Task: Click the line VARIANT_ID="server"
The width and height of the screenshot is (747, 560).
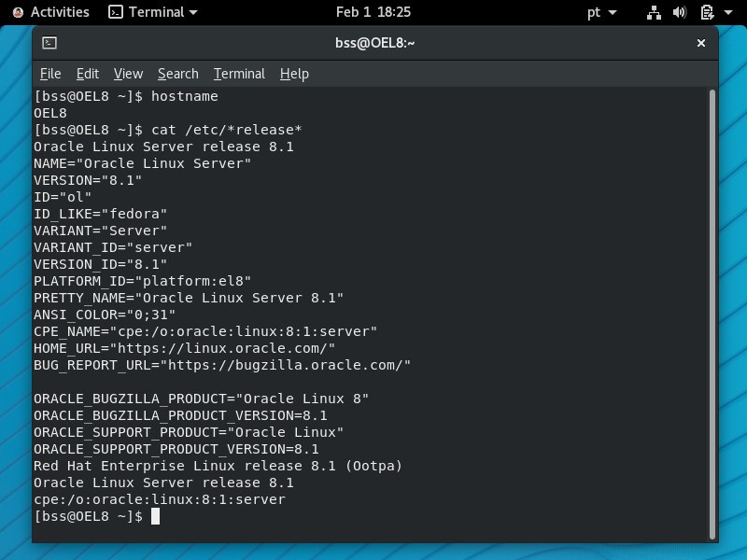Action: (x=113, y=247)
